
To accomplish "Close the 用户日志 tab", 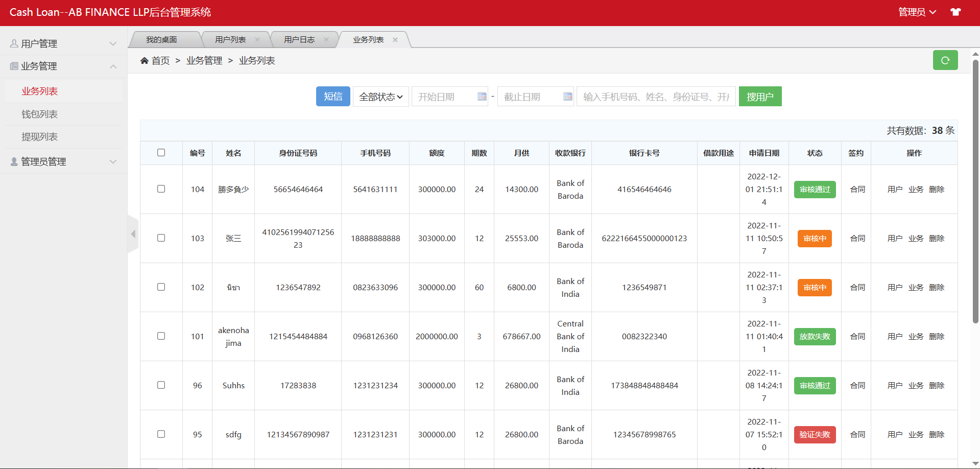I will pyautogui.click(x=326, y=40).
